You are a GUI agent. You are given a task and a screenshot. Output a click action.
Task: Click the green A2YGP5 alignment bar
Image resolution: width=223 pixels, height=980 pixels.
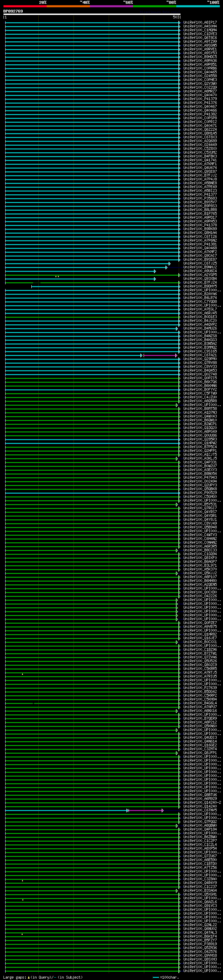[x=92, y=275]
